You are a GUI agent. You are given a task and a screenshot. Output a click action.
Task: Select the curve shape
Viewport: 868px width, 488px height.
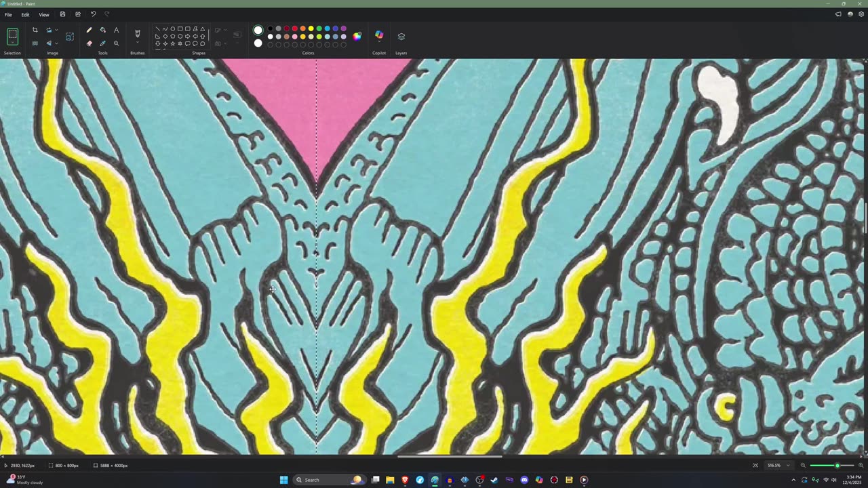tap(165, 29)
